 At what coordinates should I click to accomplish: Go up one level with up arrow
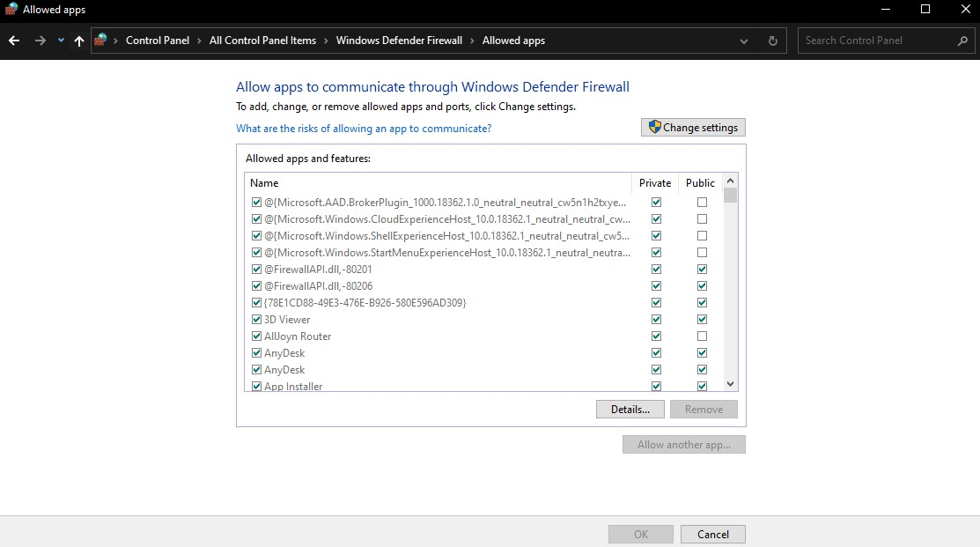pyautogui.click(x=78, y=41)
